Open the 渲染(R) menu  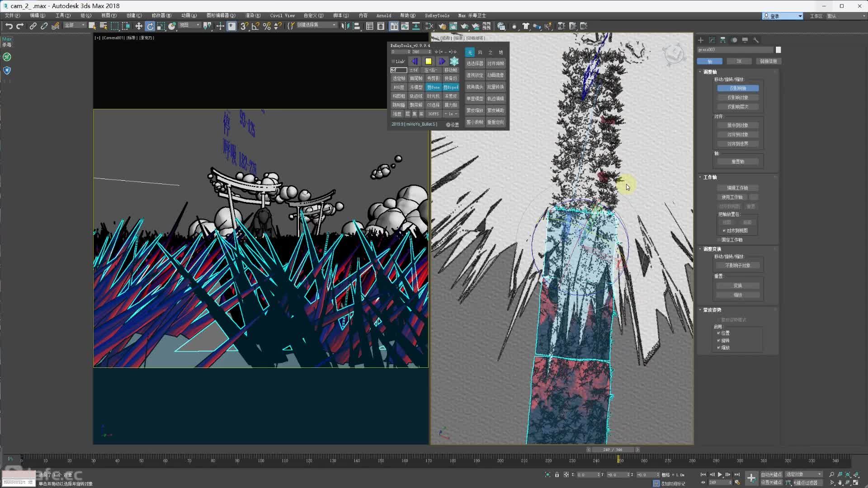tap(253, 15)
